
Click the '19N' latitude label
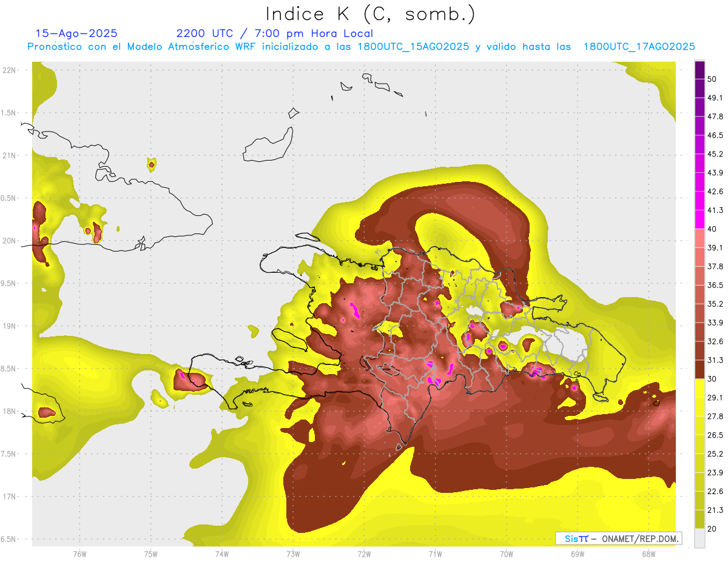pyautogui.click(x=9, y=326)
